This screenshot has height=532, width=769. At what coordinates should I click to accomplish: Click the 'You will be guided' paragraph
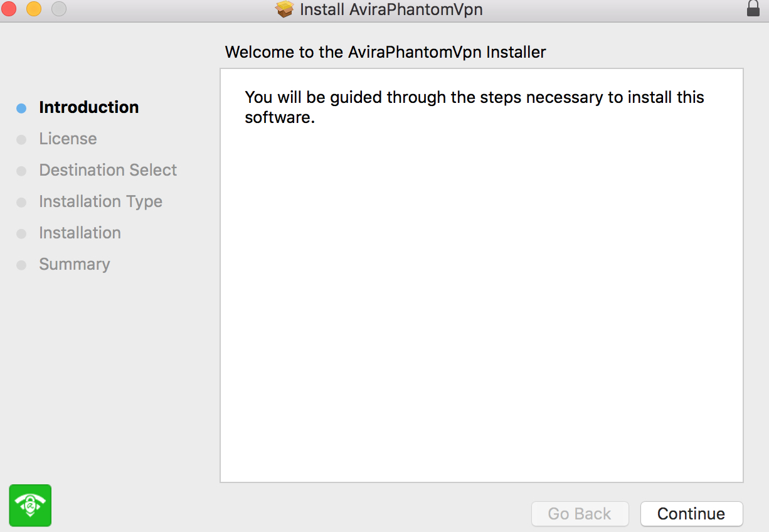point(474,107)
